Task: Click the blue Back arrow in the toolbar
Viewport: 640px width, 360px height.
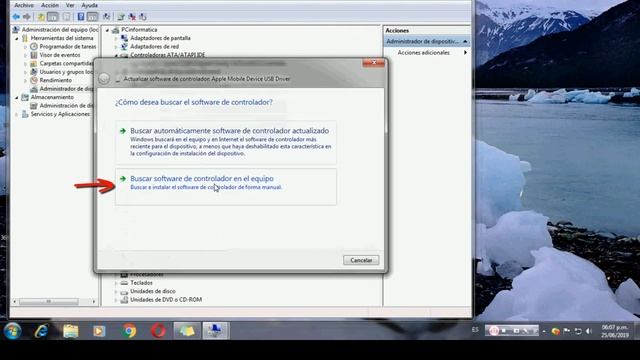Action: pyautogui.click(x=16, y=17)
